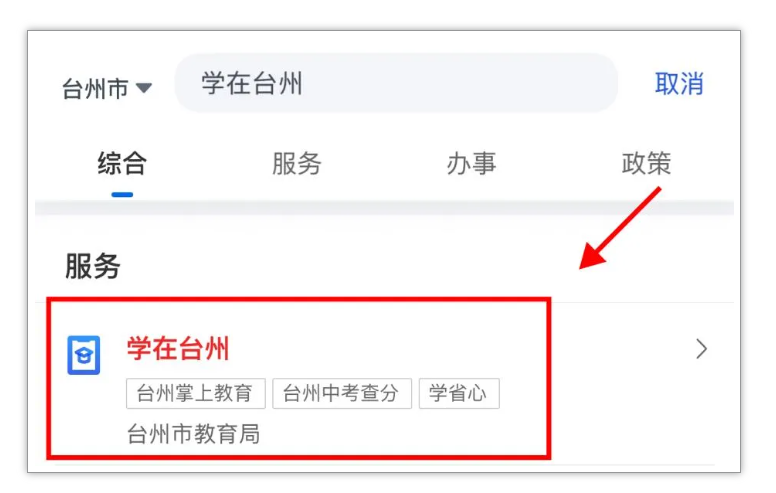The width and height of the screenshot is (776, 493).
Task: Expand the city dropdown triangle arrow
Action: point(144,88)
